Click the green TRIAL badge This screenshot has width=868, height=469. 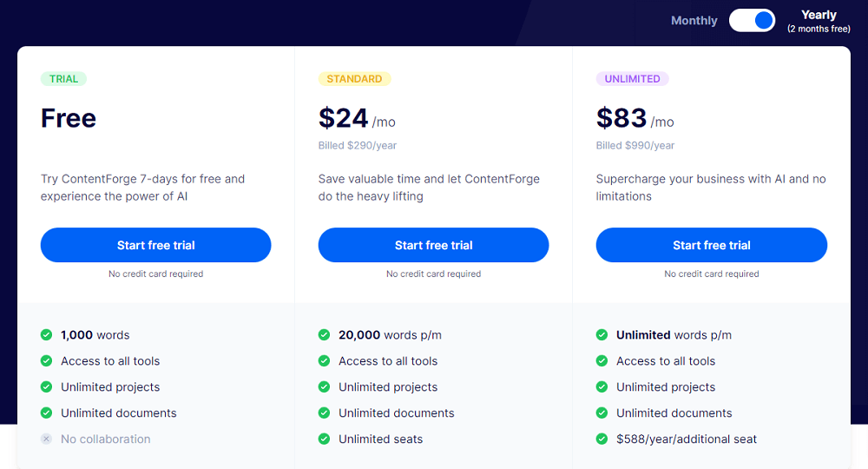(x=63, y=79)
